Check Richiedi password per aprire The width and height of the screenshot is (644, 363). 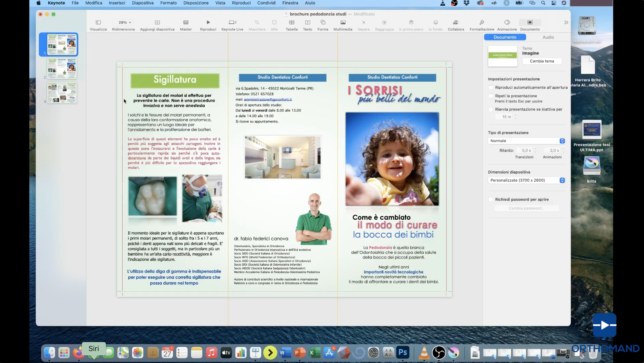[x=491, y=199]
